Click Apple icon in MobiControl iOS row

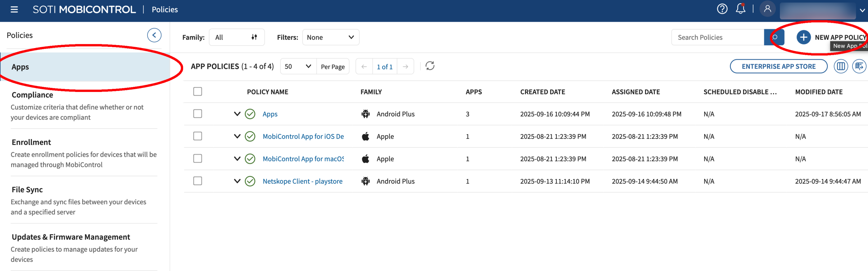(366, 136)
